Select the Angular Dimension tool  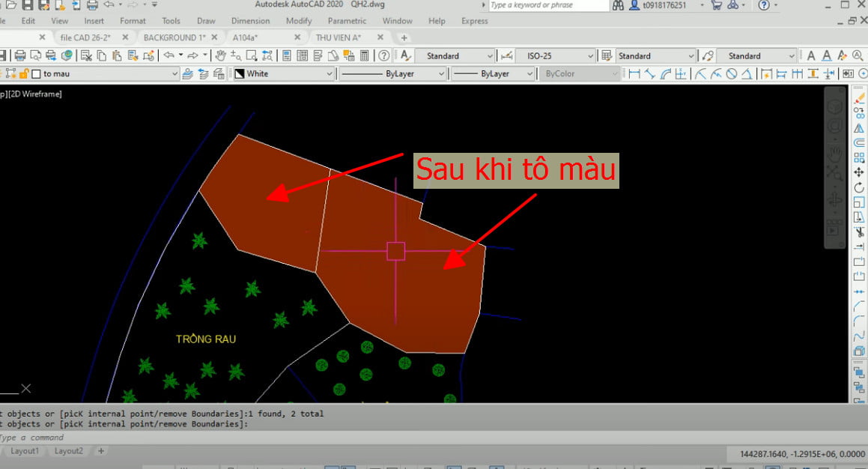pyautogui.click(x=747, y=73)
